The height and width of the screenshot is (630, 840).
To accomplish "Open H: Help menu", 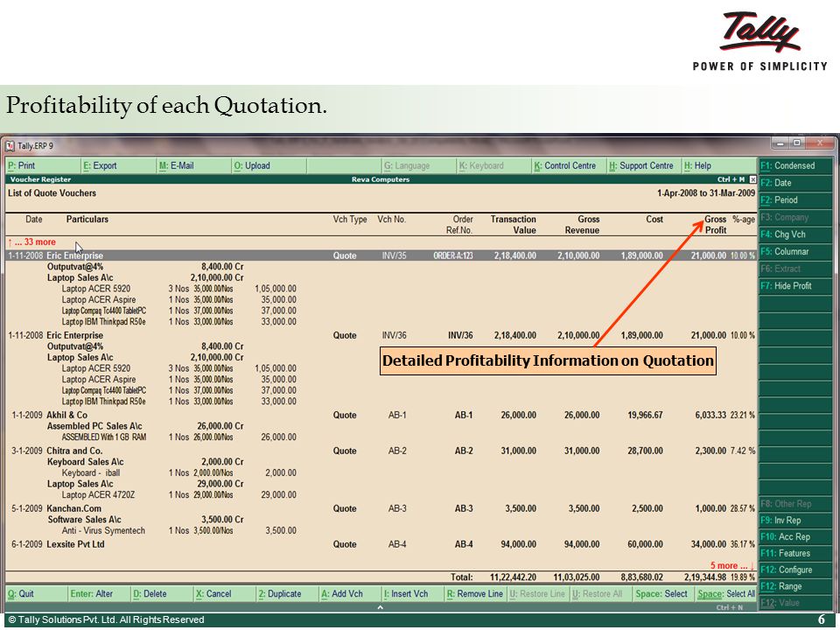I will coord(718,166).
